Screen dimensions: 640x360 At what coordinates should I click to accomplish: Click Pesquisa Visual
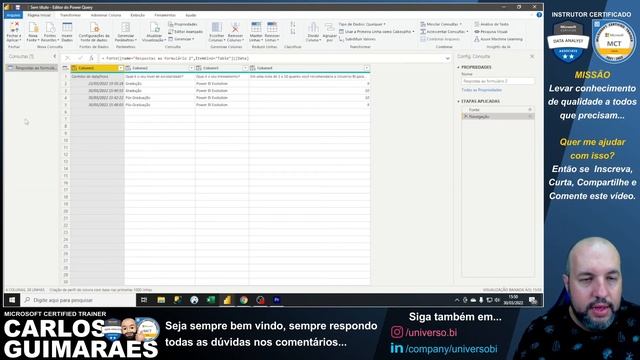[491, 32]
